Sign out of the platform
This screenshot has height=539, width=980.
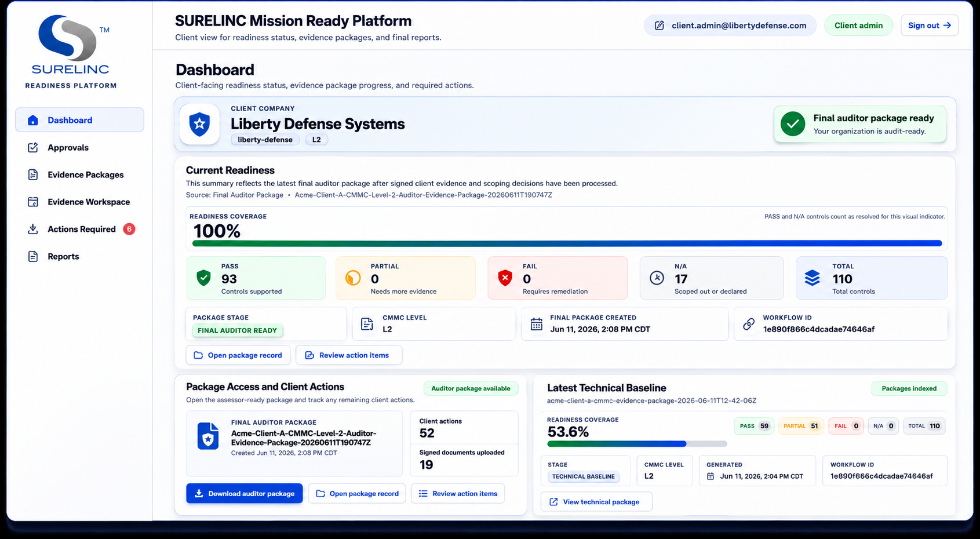(x=929, y=26)
